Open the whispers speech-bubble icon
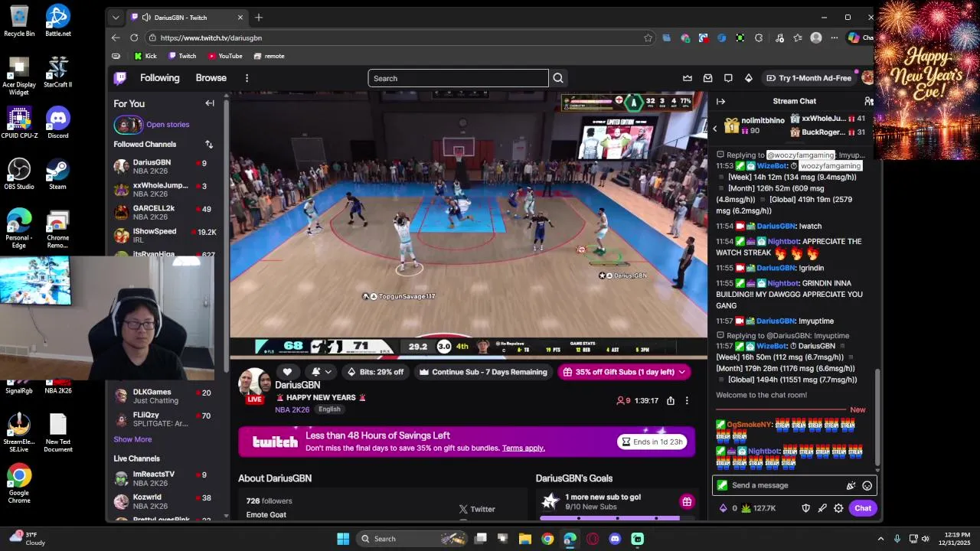Image resolution: width=980 pixels, height=551 pixels. pos(728,78)
